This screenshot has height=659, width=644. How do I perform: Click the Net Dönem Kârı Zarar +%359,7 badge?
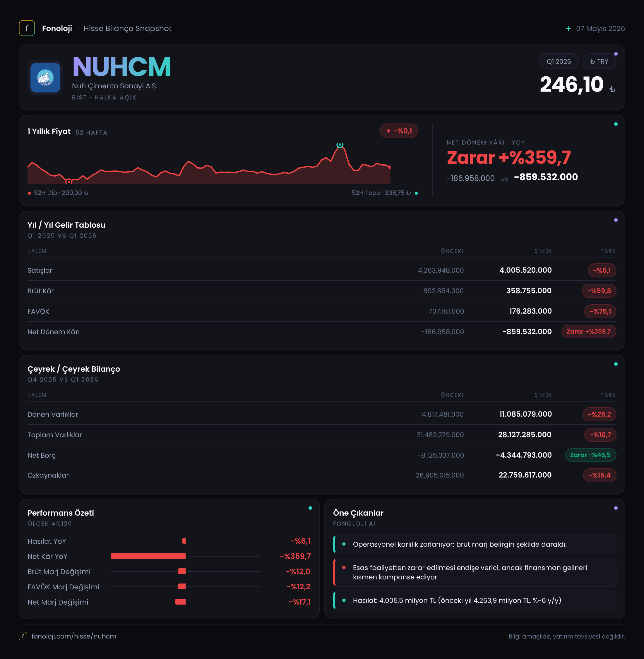pos(589,332)
